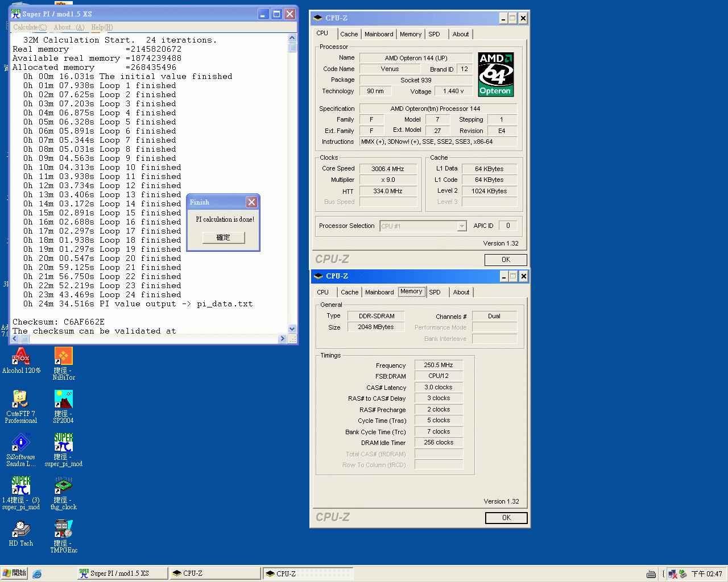Image resolution: width=728 pixels, height=582 pixels.
Task: Click OK in the lower CPU-Z Memory window
Action: (506, 518)
